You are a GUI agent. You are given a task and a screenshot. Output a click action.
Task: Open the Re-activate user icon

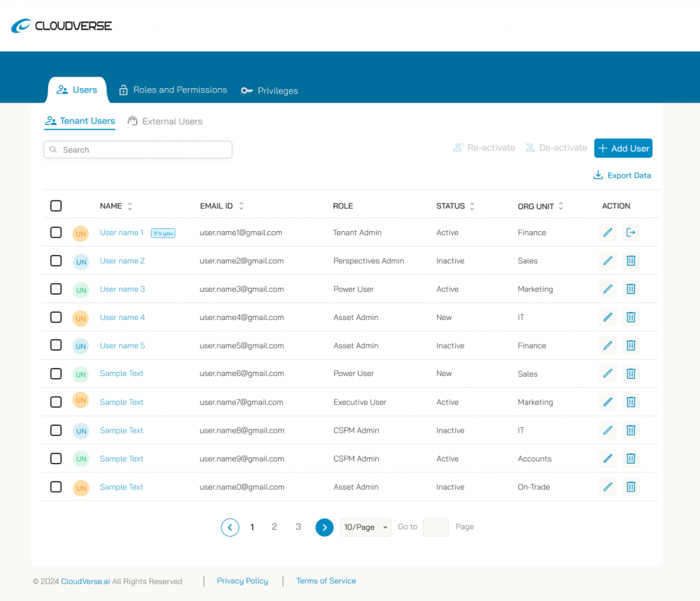pos(458,148)
